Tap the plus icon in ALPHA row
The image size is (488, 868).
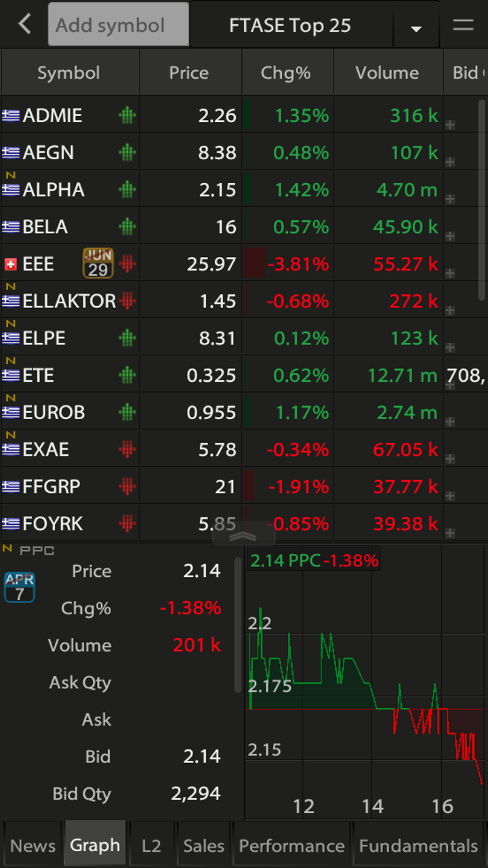450,199
